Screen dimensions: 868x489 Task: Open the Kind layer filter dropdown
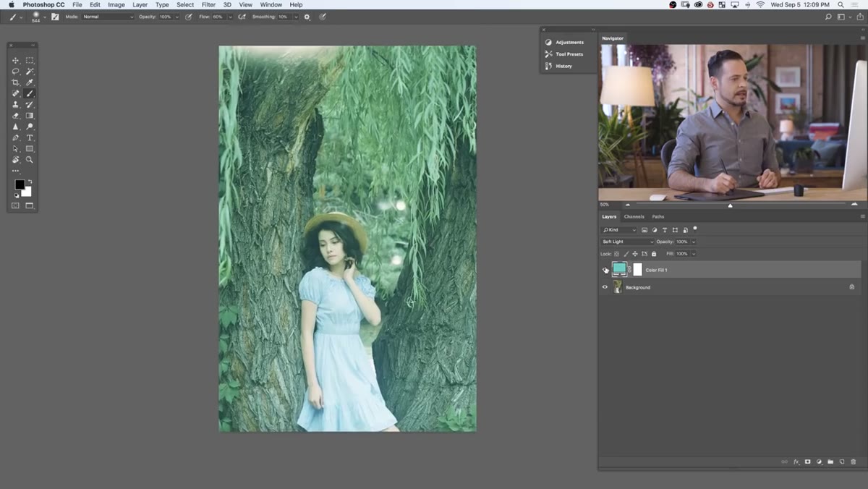(618, 230)
